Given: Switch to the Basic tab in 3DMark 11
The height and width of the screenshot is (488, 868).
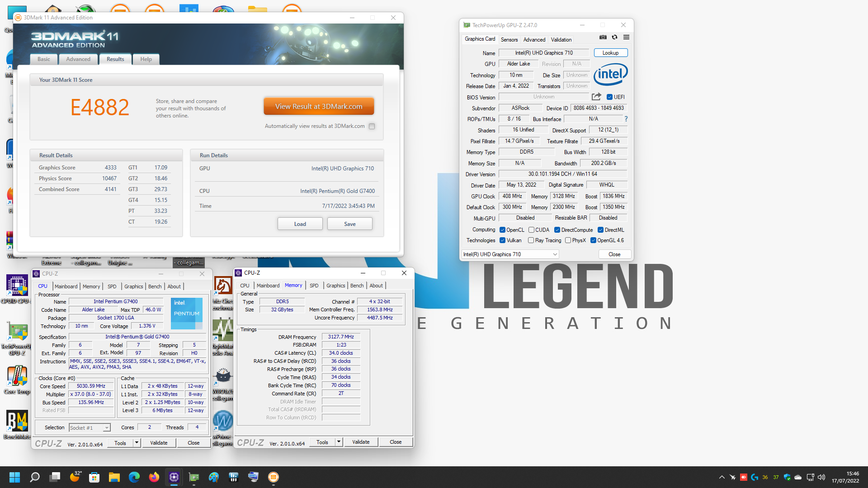Looking at the screenshot, I should (x=44, y=59).
